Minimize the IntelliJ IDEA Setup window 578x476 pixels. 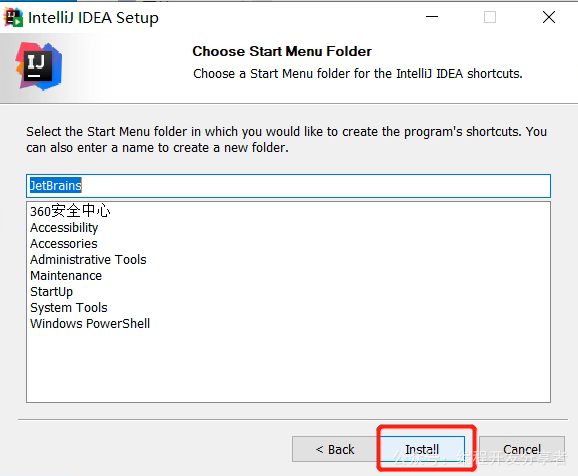coord(432,17)
